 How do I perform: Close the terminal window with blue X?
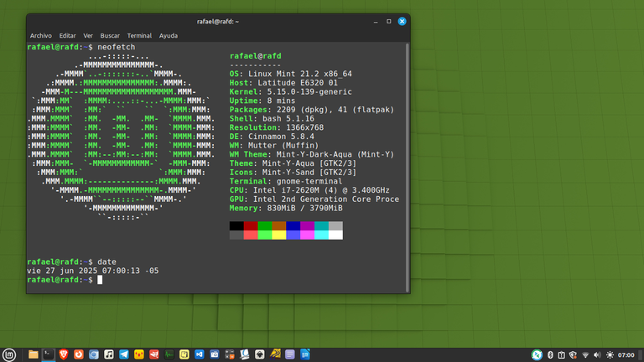[x=402, y=21]
